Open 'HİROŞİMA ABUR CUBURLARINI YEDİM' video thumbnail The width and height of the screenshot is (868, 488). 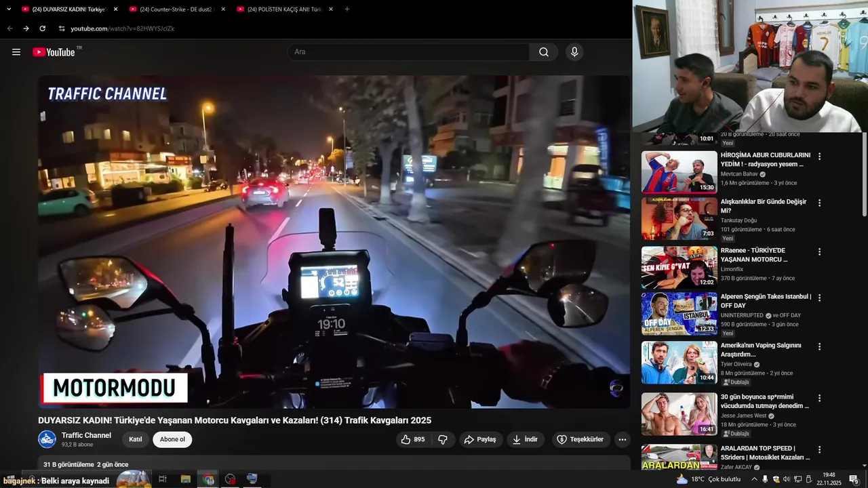coord(679,172)
